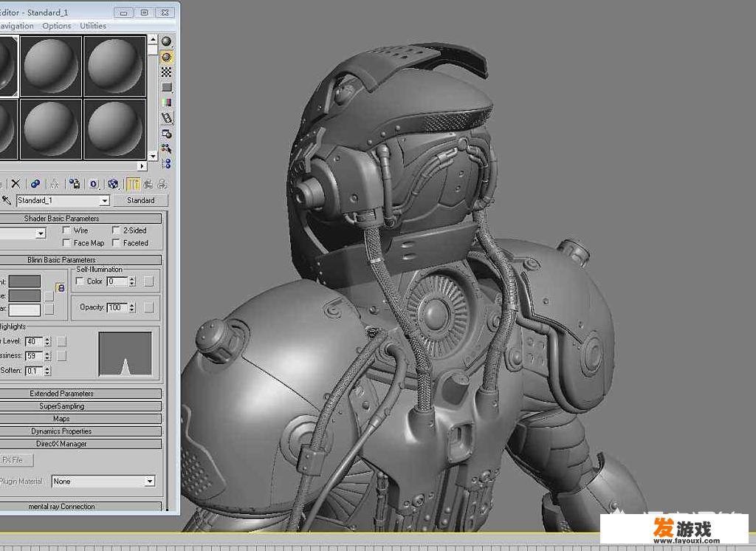Toggle the checkered Background button

coord(167,72)
